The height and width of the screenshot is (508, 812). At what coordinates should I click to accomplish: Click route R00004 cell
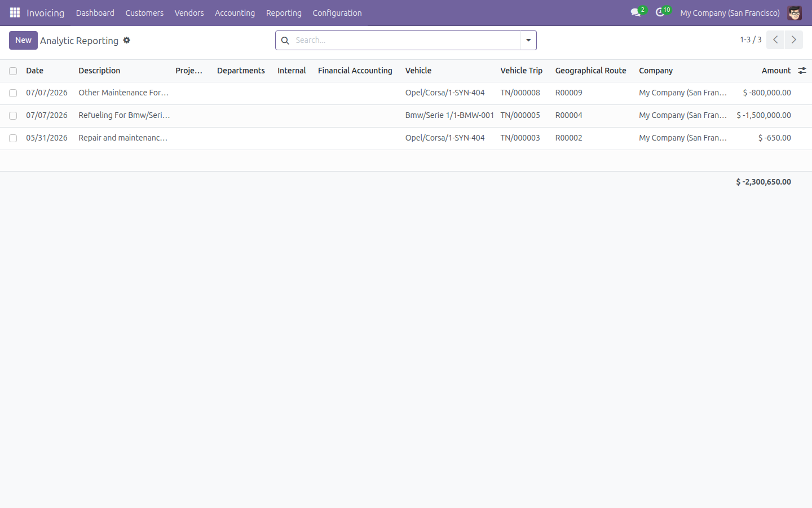pos(568,115)
